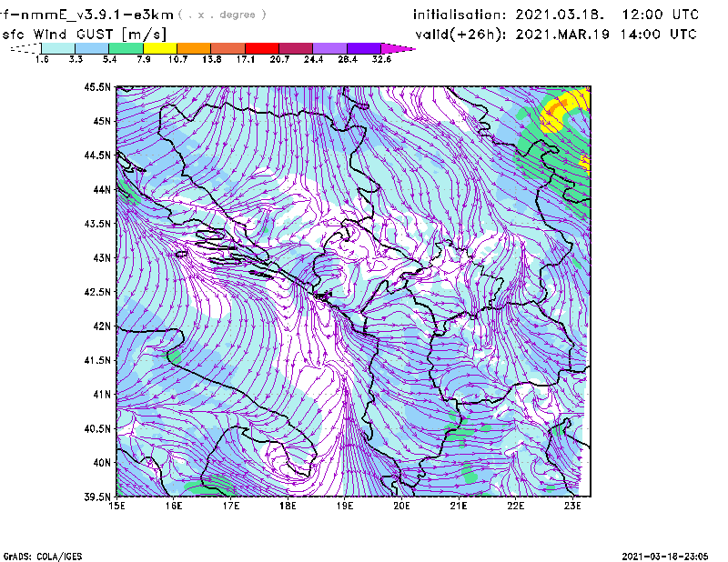Click the light blue 3.3–5.4 legend swatch

tap(92, 48)
